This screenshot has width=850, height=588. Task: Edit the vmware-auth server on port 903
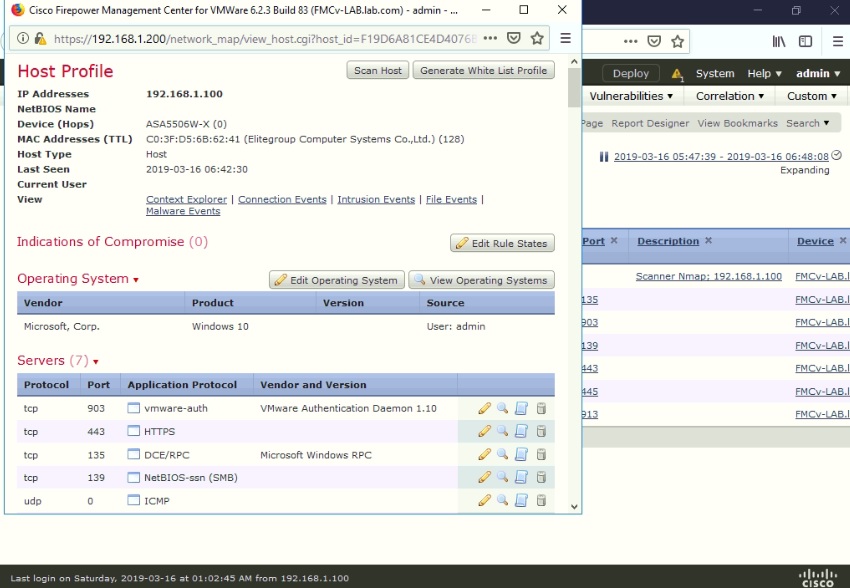point(484,408)
